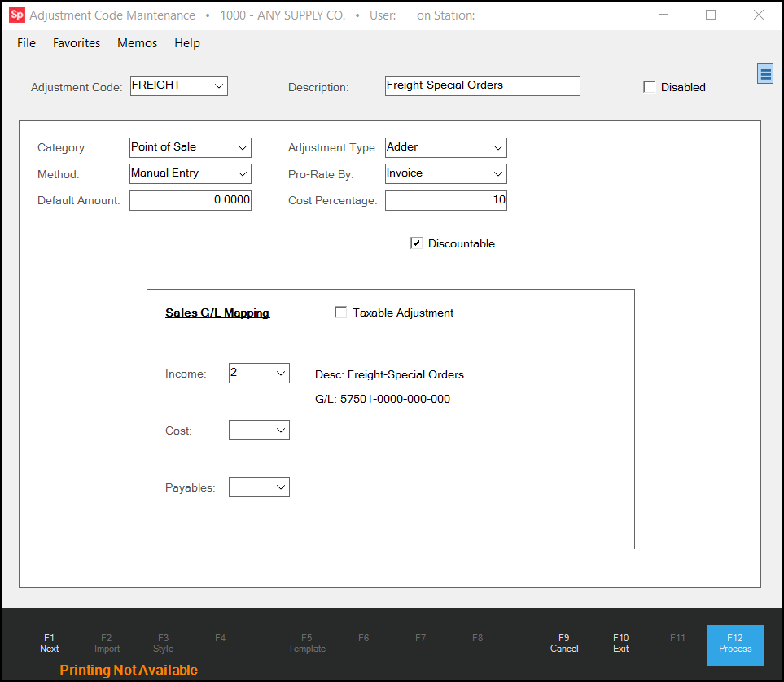Click into the Description text field

[x=483, y=85]
